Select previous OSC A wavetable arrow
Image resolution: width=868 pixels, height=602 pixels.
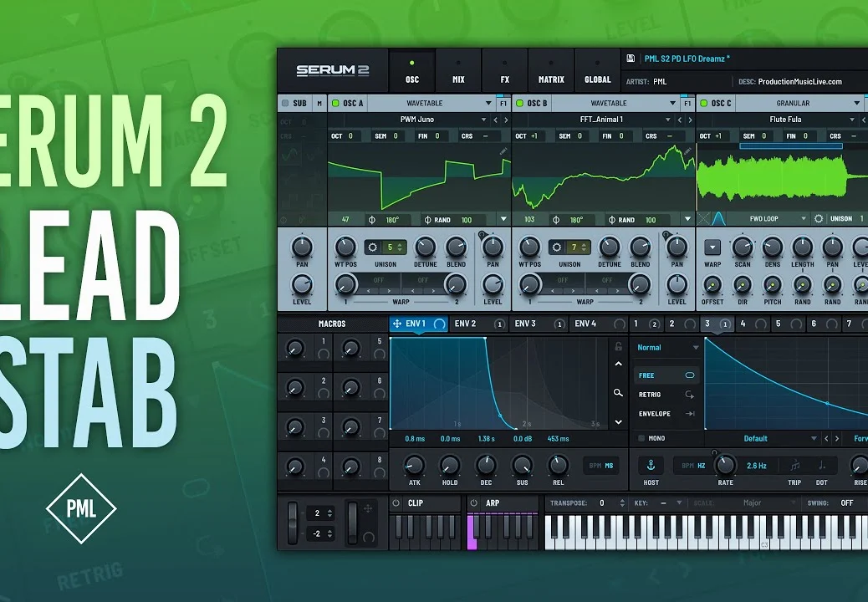pos(495,120)
